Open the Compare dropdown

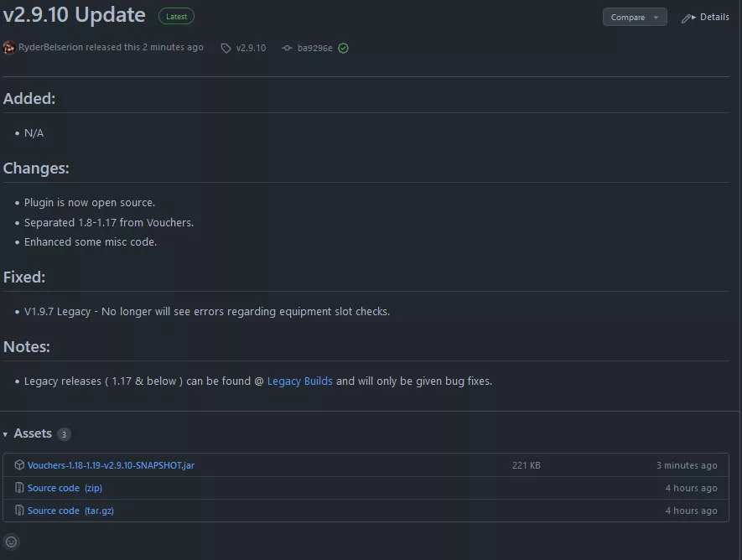coord(634,18)
